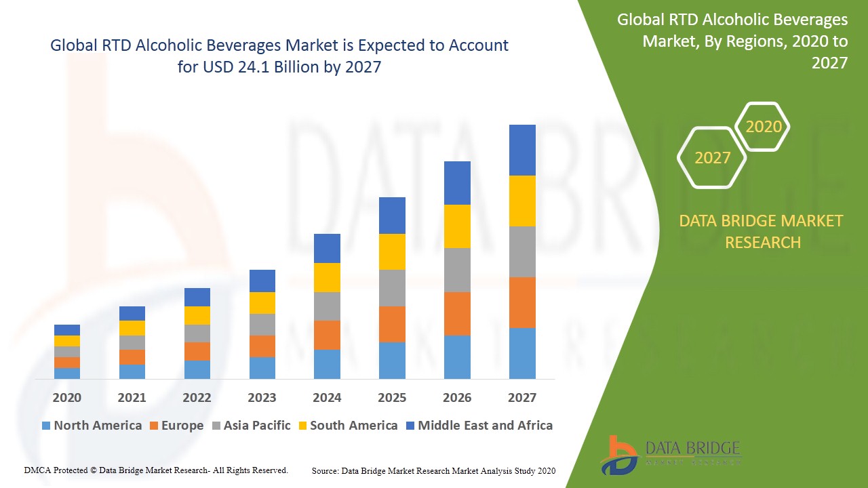
Task: Click the 2027 hexagon icon
Action: pyautogui.click(x=712, y=158)
